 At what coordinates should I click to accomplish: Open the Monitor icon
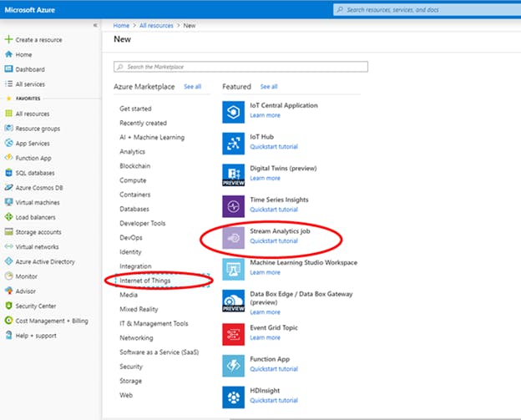click(x=8, y=276)
